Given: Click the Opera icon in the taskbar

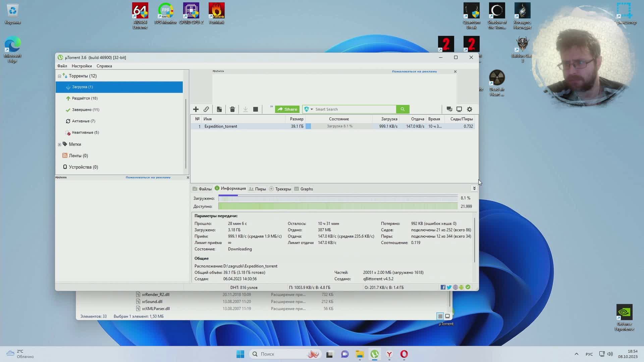Looking at the screenshot, I should (404, 354).
